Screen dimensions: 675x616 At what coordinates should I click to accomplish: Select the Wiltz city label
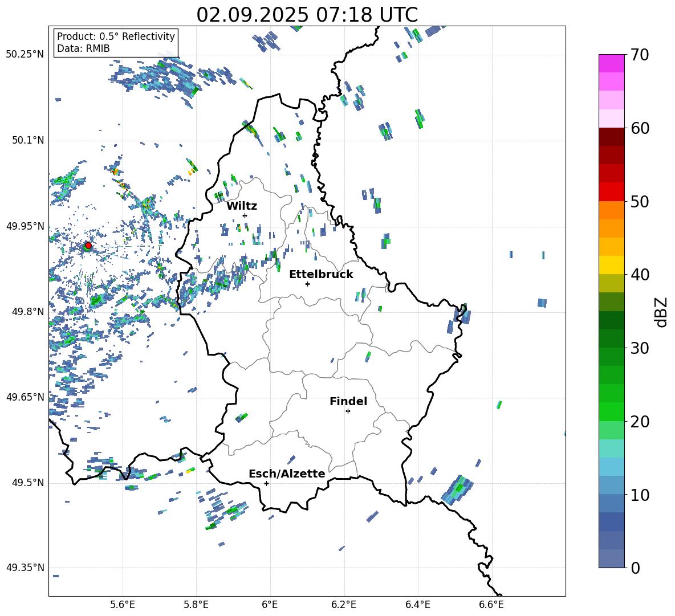(x=242, y=206)
